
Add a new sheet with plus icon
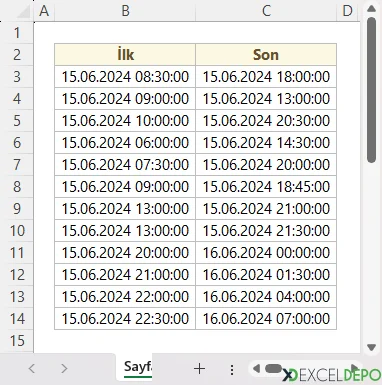click(199, 369)
